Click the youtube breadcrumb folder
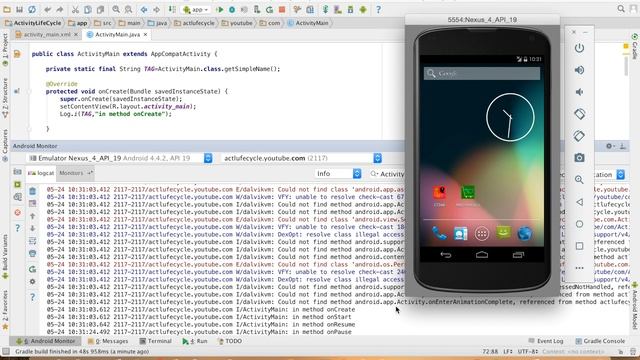The image size is (640, 360). [237, 23]
